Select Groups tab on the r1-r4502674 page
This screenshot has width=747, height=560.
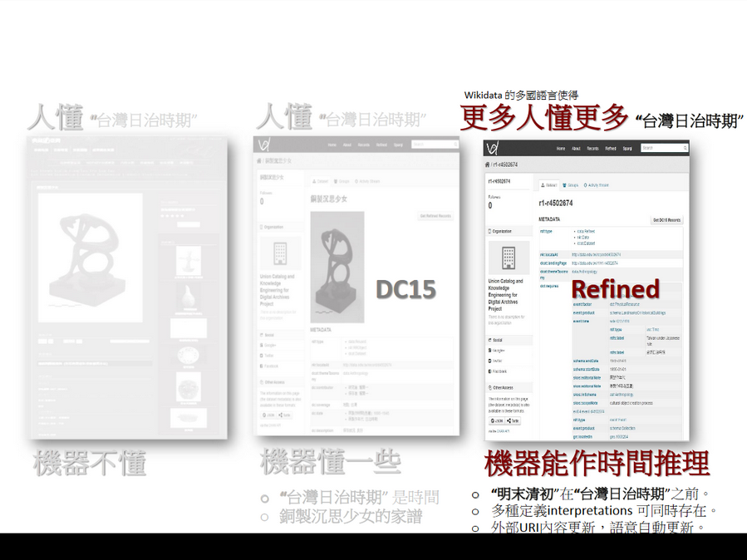click(570, 185)
